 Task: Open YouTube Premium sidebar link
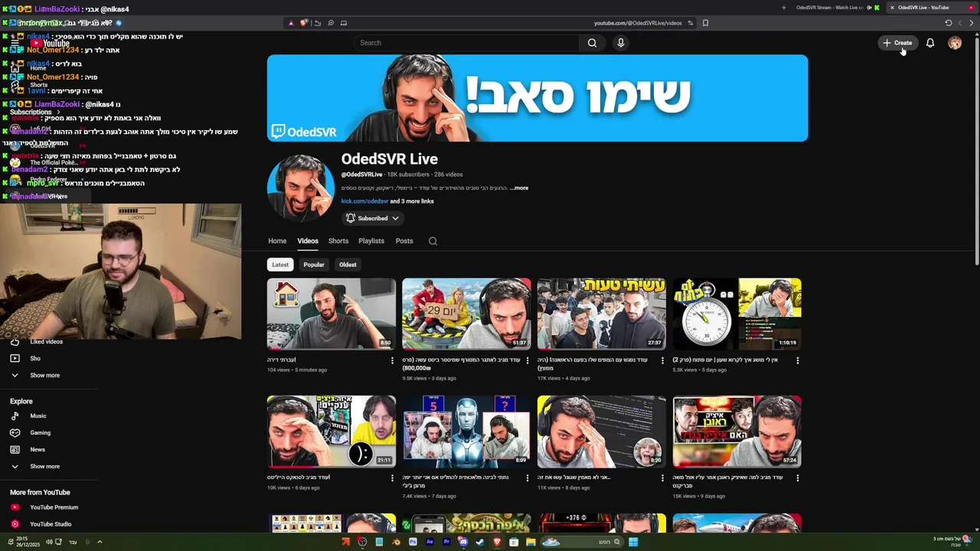54,507
